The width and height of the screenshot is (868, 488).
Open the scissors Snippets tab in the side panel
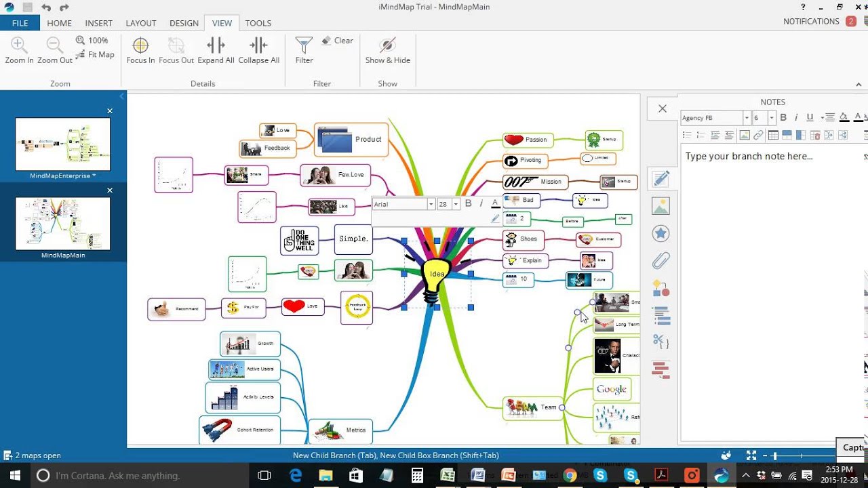pyautogui.click(x=661, y=342)
